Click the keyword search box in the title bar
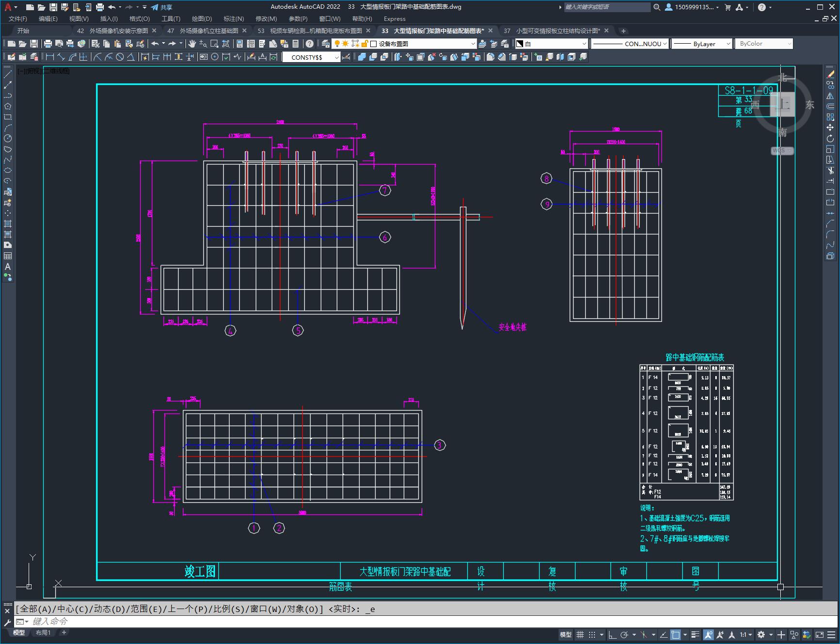Screen dimensions: 840x644 click(607, 7)
